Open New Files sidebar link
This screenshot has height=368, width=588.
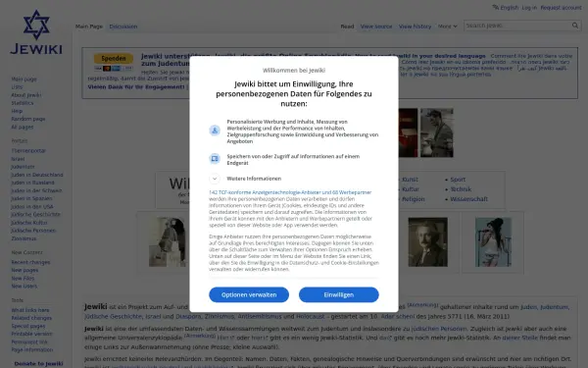tap(23, 279)
